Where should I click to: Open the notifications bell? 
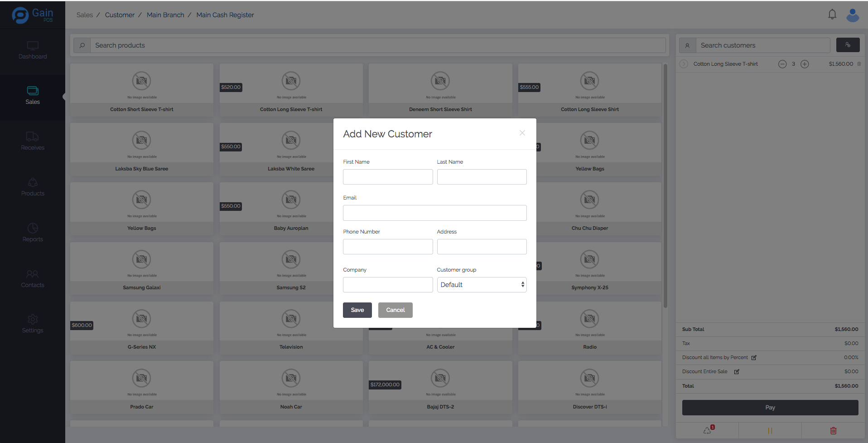pyautogui.click(x=832, y=15)
